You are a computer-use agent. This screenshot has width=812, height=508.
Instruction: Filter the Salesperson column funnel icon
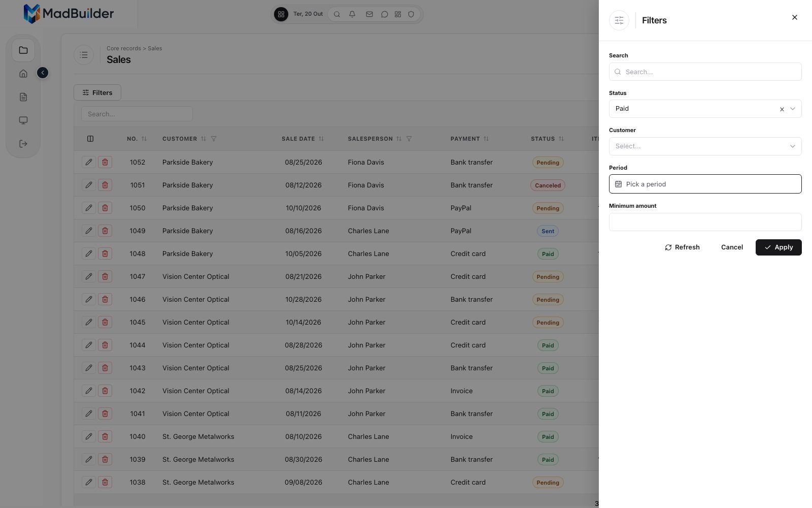tap(409, 139)
